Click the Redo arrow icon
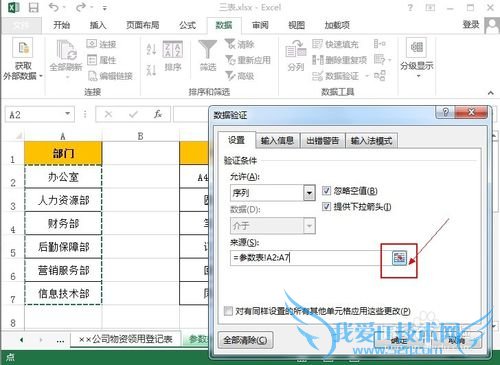Screen dimensions: 500x365 coord(80,7)
